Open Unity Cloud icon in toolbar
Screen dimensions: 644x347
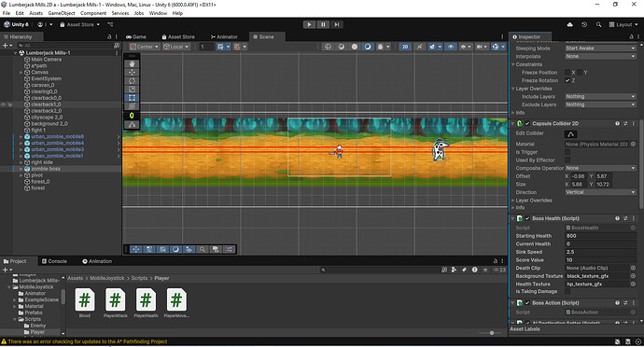pyautogui.click(x=569, y=24)
